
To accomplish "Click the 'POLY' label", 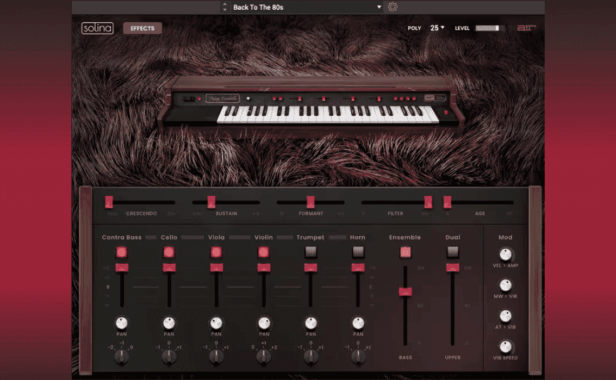I will click(414, 28).
